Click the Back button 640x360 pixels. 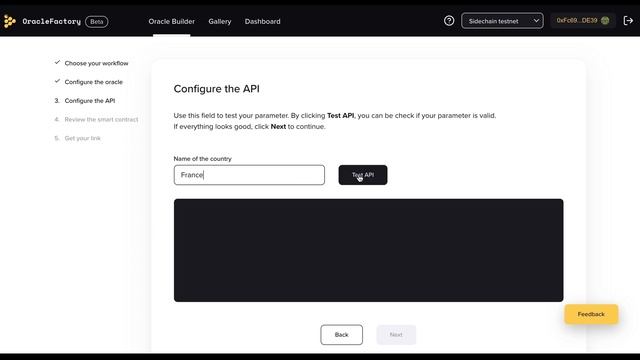point(342,335)
